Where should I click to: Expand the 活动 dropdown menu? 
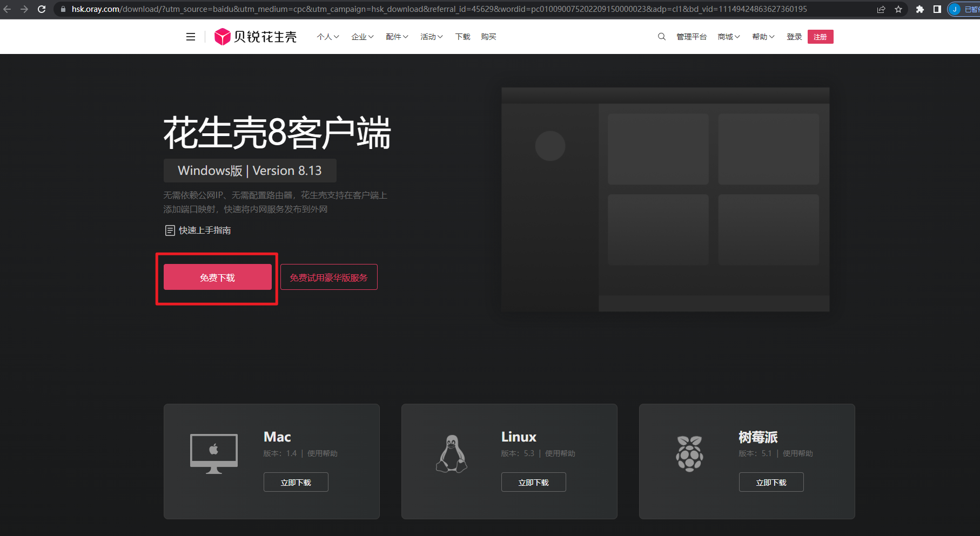pos(432,37)
